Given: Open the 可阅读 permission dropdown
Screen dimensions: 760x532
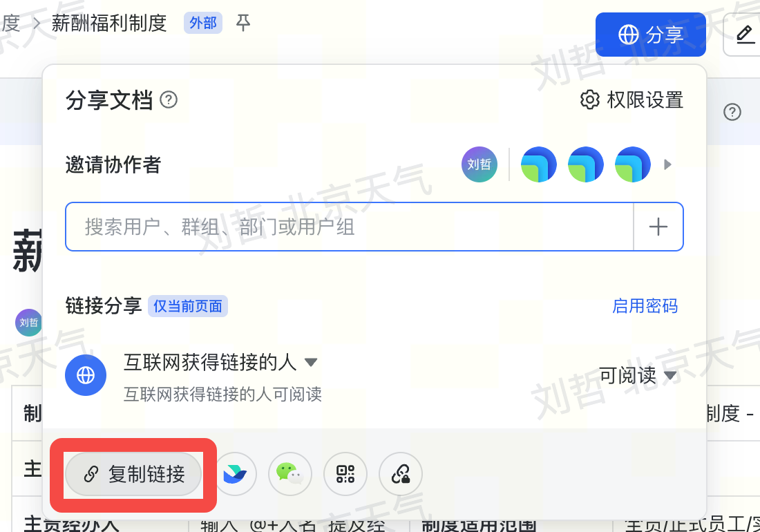Looking at the screenshot, I should click(638, 375).
